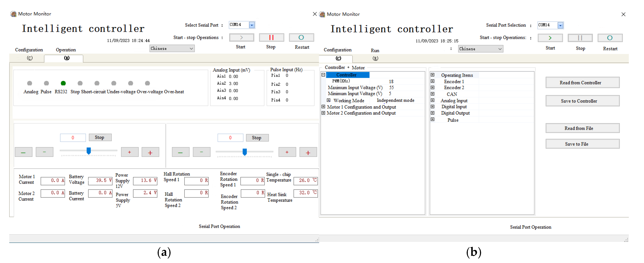Viewport: 644px width, 263px height.
Task: Click the Analog status indicator light
Action: [x=30, y=83]
